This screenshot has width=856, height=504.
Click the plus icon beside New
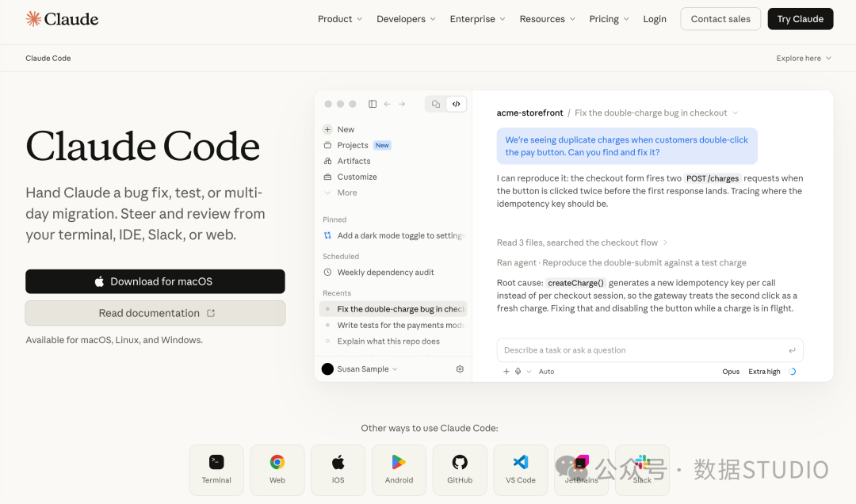point(327,129)
